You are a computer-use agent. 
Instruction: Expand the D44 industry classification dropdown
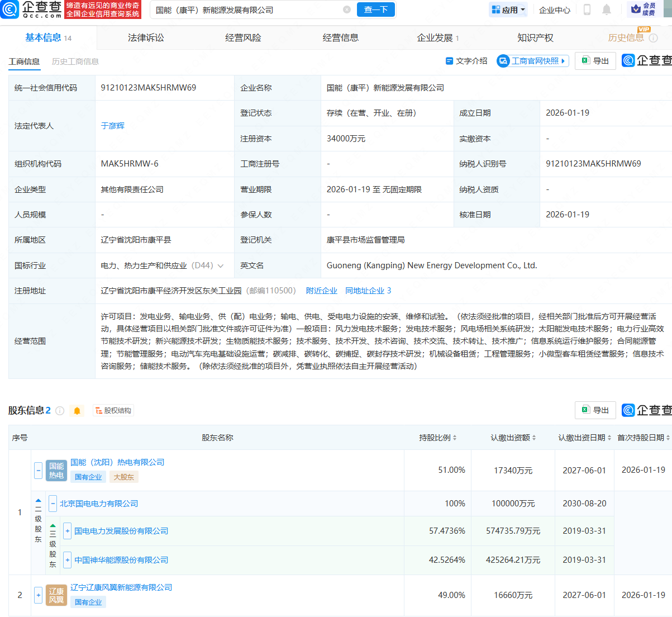click(222, 265)
